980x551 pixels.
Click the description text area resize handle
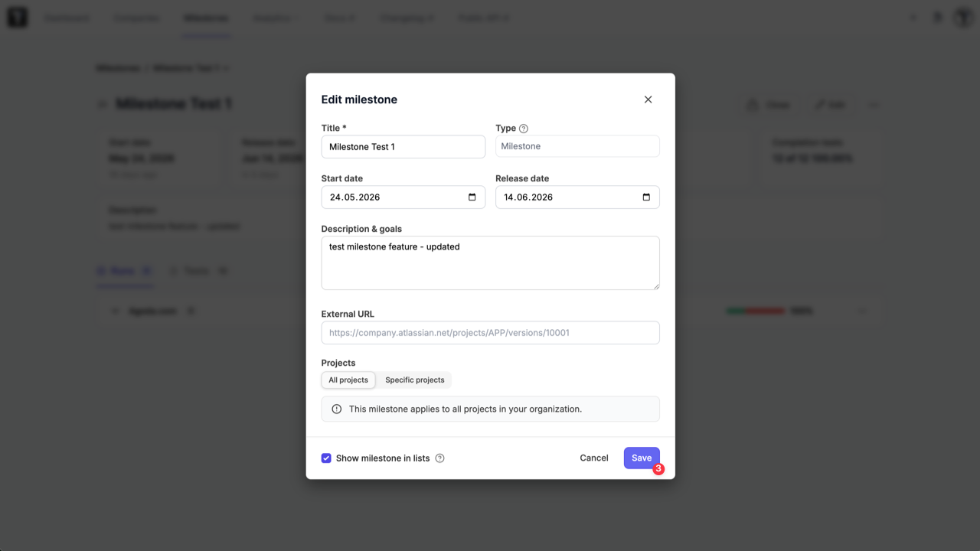click(x=655, y=285)
